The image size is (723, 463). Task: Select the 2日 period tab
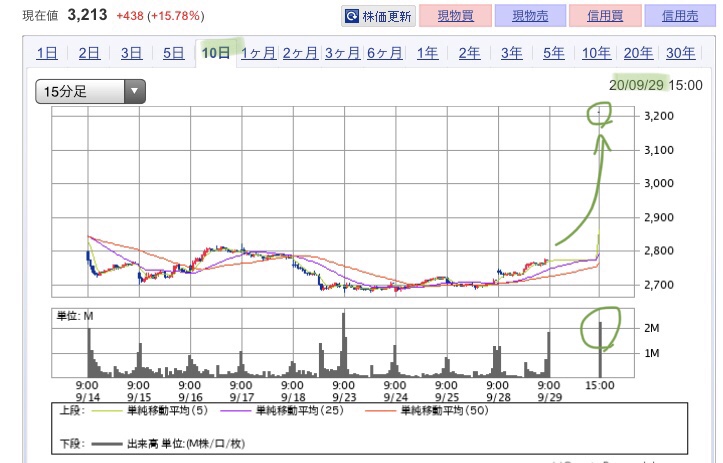point(89,54)
